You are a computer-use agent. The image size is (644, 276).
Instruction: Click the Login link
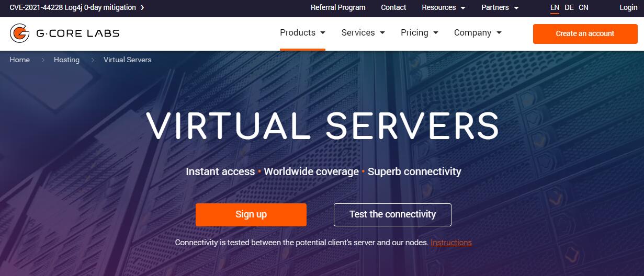click(x=628, y=7)
